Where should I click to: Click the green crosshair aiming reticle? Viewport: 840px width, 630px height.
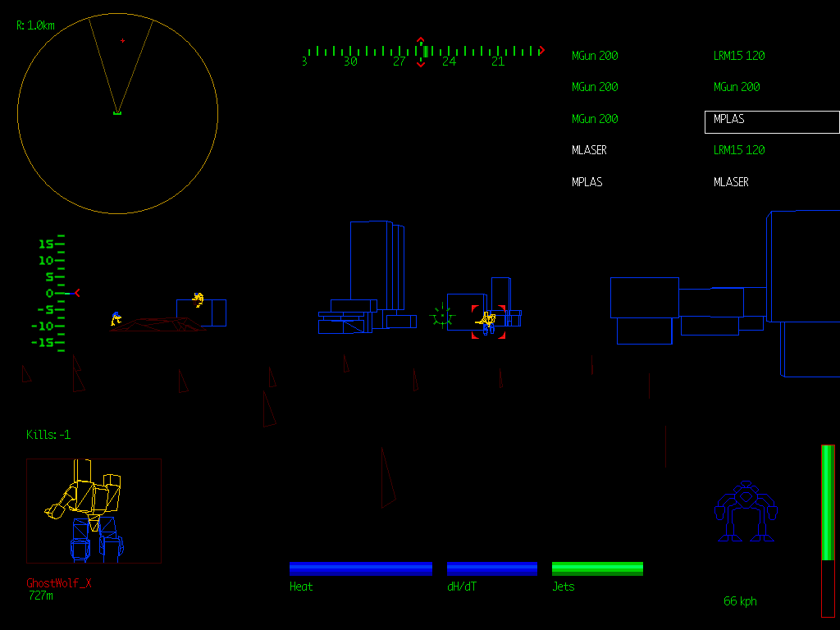[442, 316]
